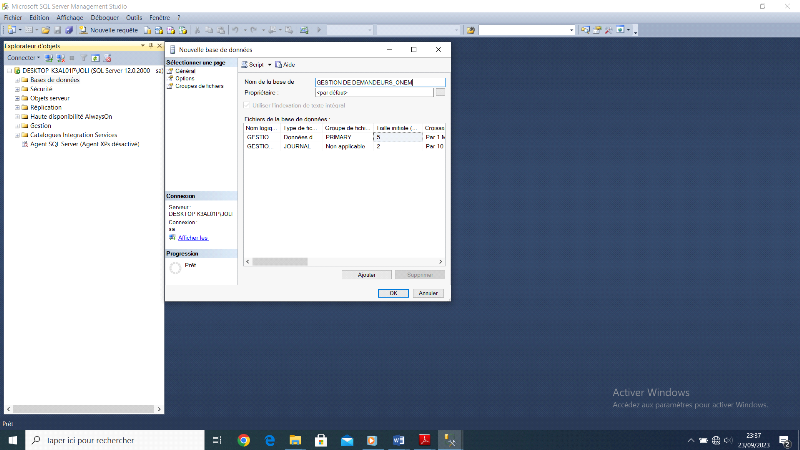Open the Déboguer menu
The width and height of the screenshot is (800, 450).
coord(105,17)
